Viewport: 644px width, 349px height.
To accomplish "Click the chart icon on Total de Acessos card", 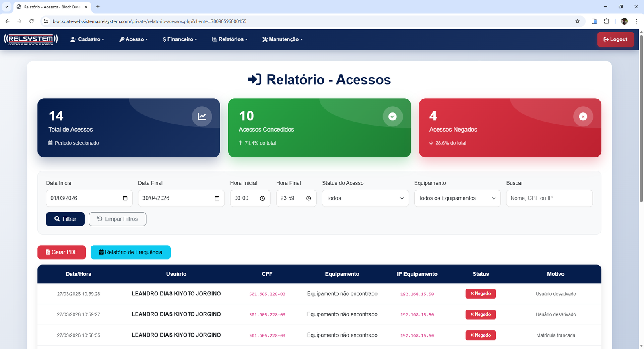I will (202, 116).
